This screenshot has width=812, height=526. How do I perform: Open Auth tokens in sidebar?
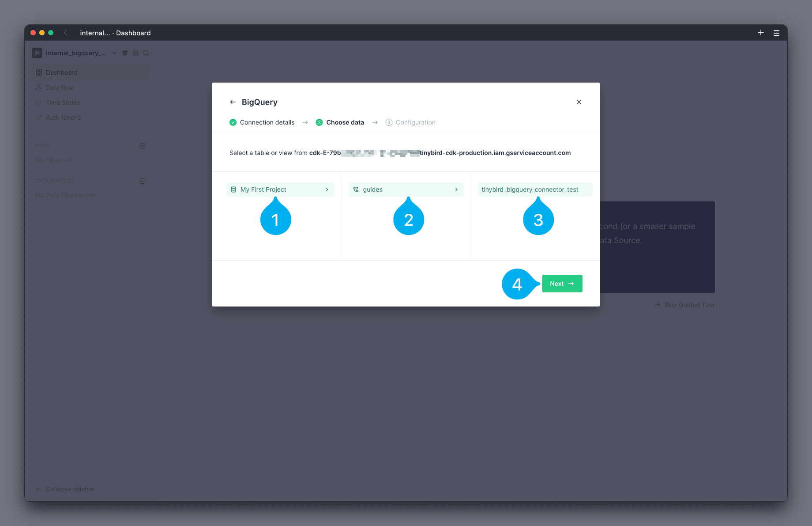pos(63,117)
